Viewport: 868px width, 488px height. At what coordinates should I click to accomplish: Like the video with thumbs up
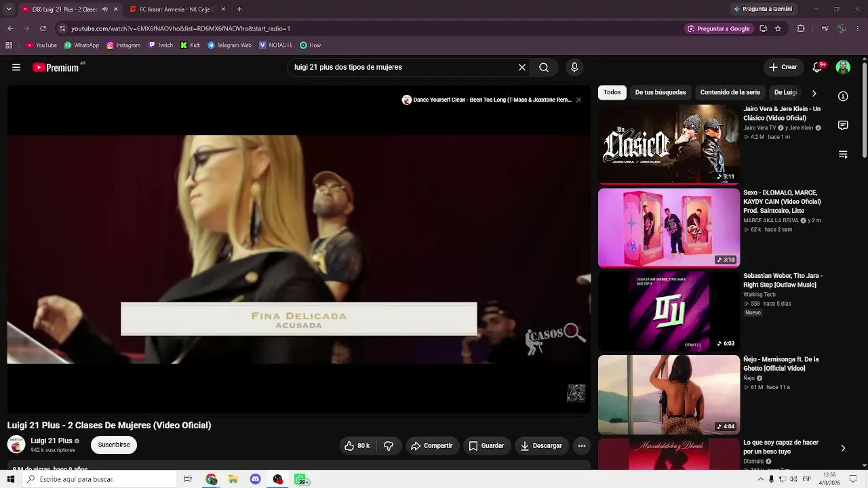pyautogui.click(x=357, y=445)
